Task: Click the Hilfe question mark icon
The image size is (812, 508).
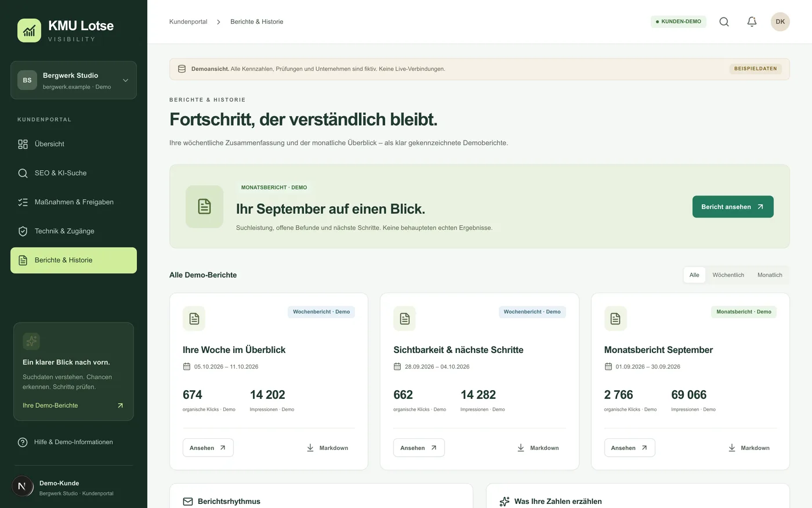Action: tap(23, 442)
